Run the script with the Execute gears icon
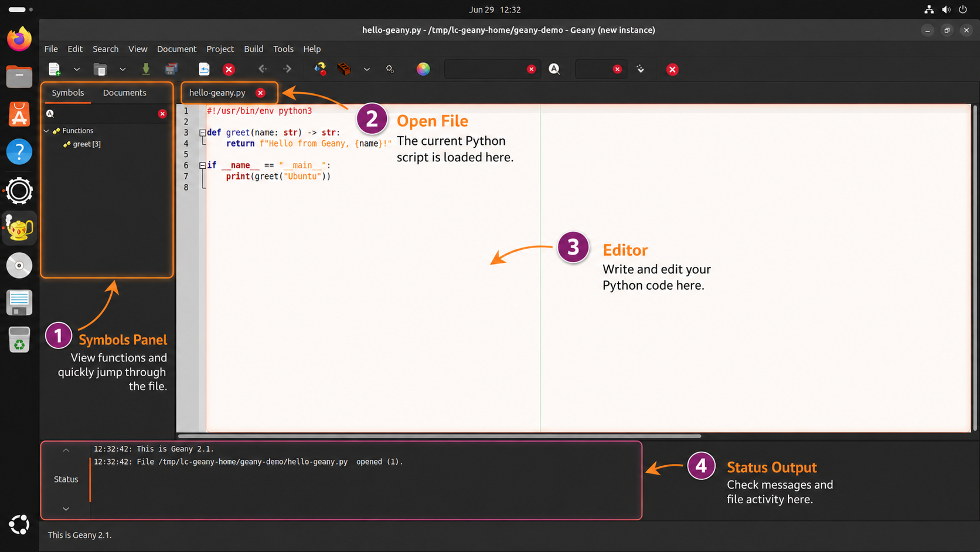Image resolution: width=980 pixels, height=552 pixels. pyautogui.click(x=390, y=69)
